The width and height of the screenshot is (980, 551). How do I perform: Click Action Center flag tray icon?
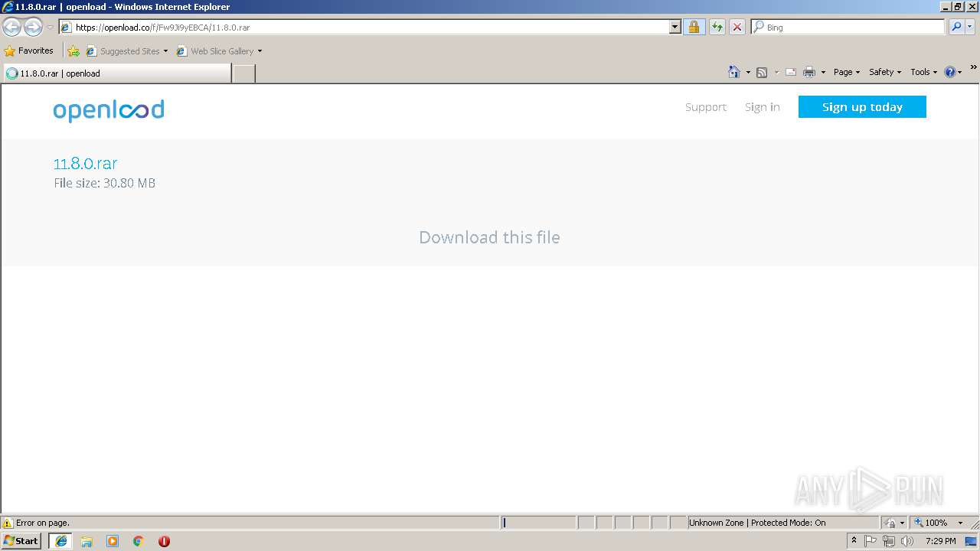point(871,541)
